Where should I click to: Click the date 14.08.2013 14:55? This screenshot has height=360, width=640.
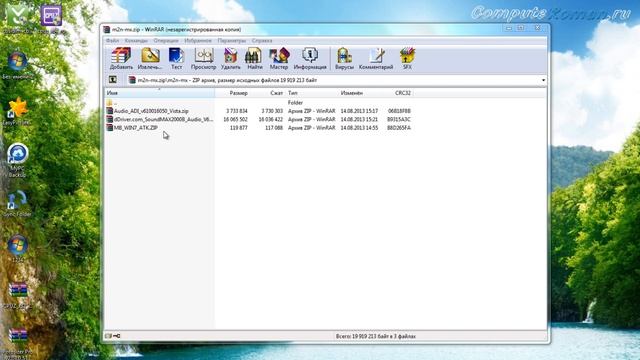point(359,128)
